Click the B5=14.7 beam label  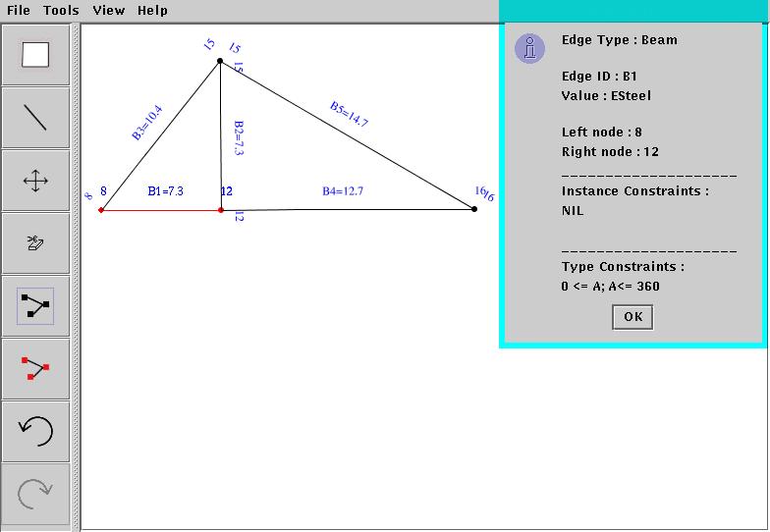coord(349,114)
